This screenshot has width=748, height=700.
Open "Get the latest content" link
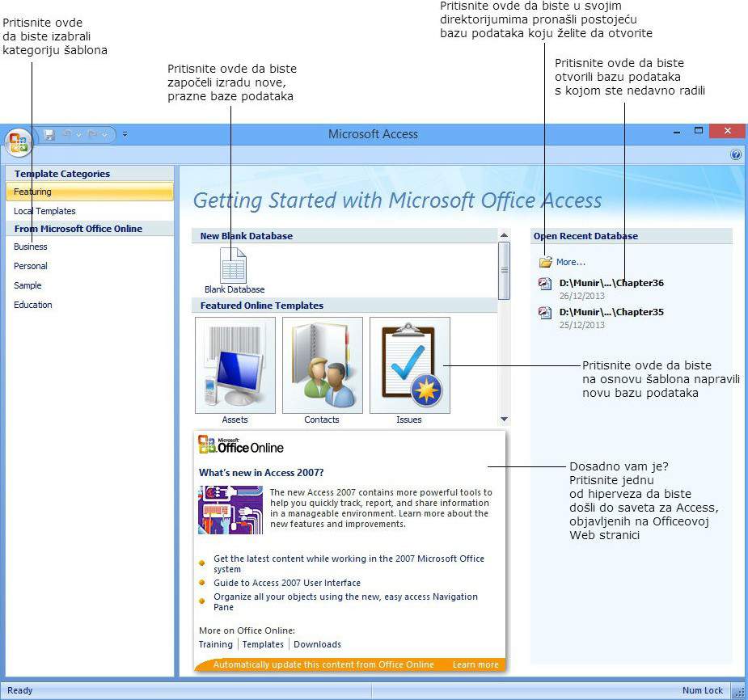[349, 563]
